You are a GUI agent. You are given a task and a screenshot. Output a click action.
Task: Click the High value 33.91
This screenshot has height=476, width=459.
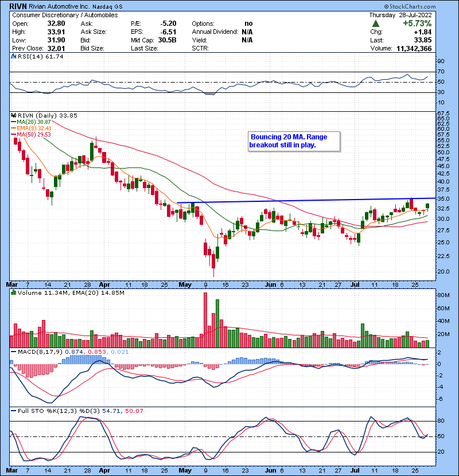tap(56, 32)
